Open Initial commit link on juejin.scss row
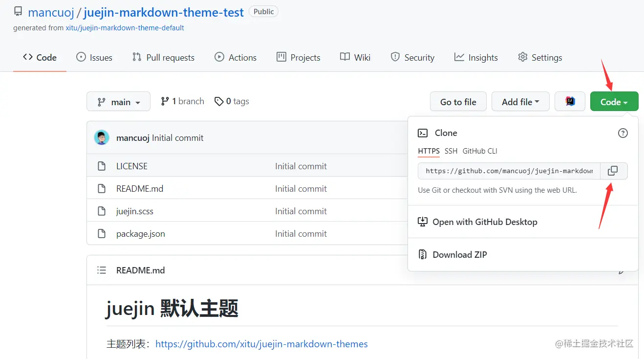Viewport: 644px width, 359px height. (x=301, y=211)
